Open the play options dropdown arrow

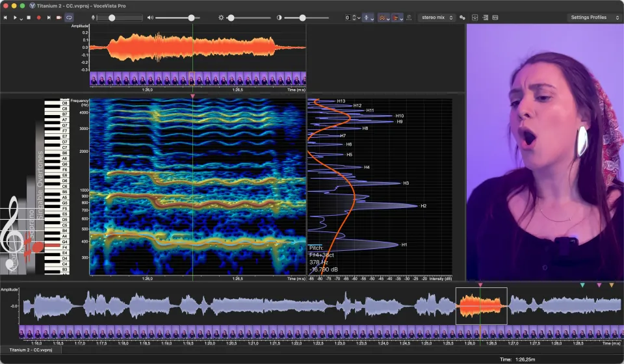pyautogui.click(x=21, y=18)
